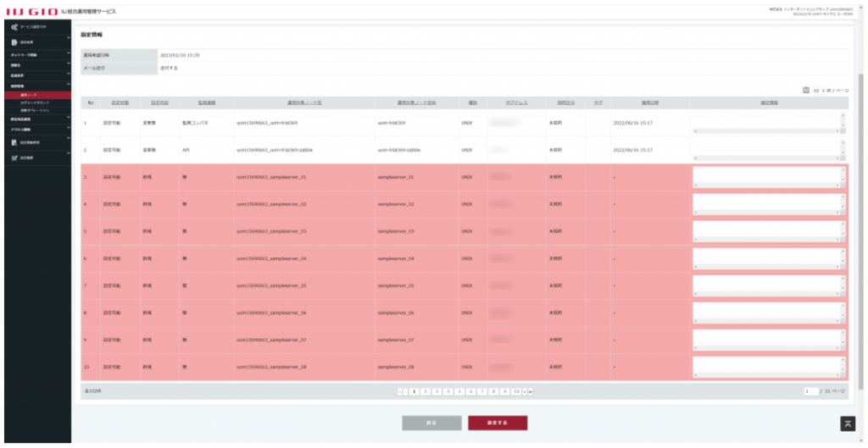This screenshot has width=868, height=448.
Task: Open the rows-per-page dropdown showing 10
Action: pyautogui.click(x=818, y=90)
